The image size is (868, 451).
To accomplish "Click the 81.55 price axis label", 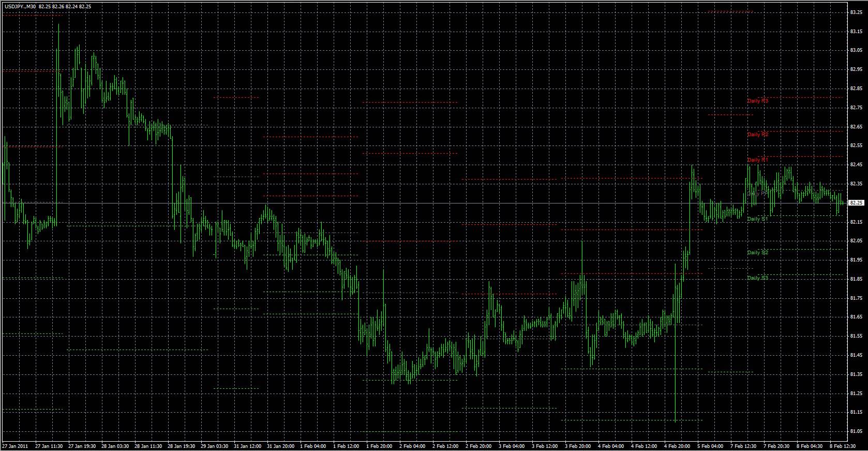I will pyautogui.click(x=856, y=336).
